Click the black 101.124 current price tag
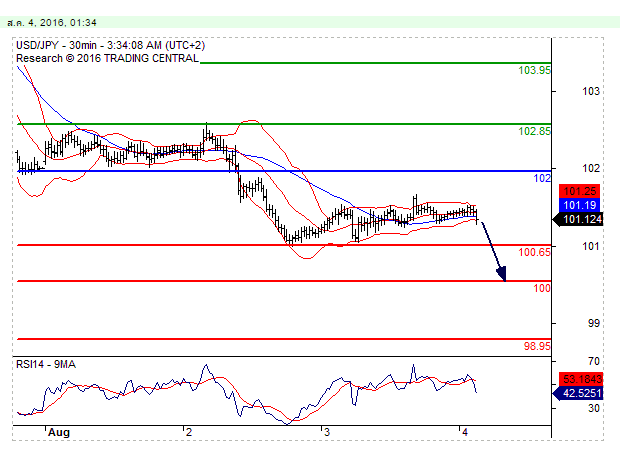The image size is (620, 452). click(577, 219)
